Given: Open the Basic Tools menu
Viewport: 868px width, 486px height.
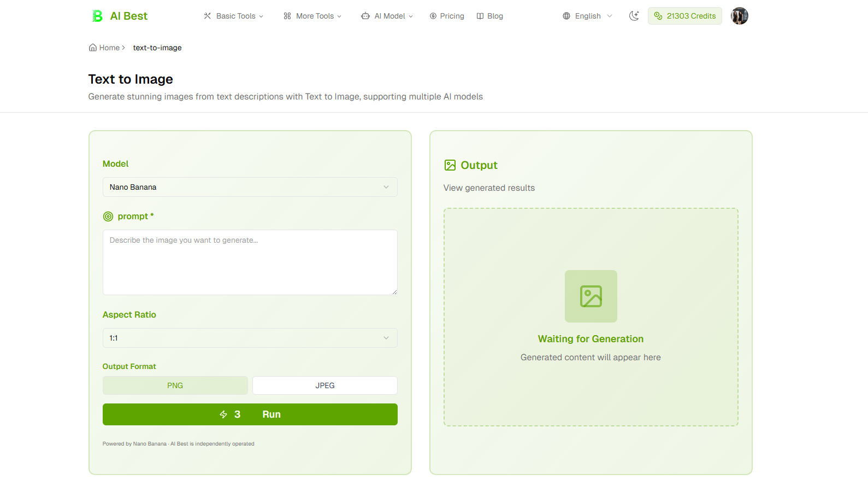Looking at the screenshot, I should [234, 16].
